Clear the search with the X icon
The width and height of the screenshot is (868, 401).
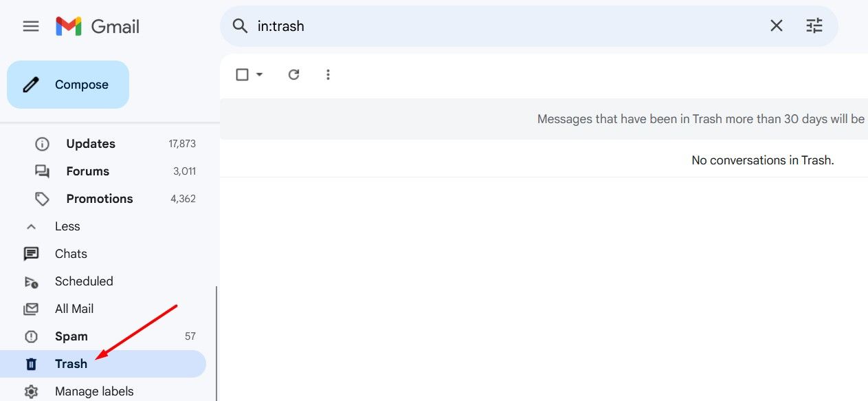pyautogui.click(x=776, y=26)
